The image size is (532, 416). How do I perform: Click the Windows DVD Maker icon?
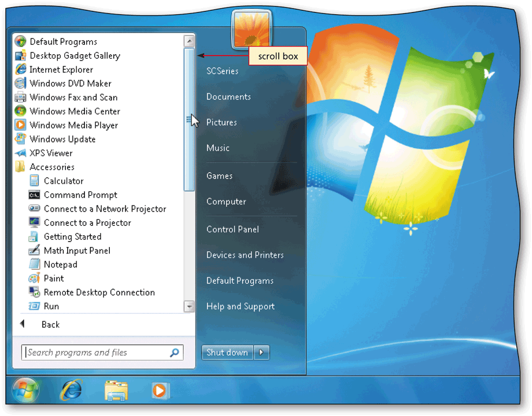(x=21, y=83)
